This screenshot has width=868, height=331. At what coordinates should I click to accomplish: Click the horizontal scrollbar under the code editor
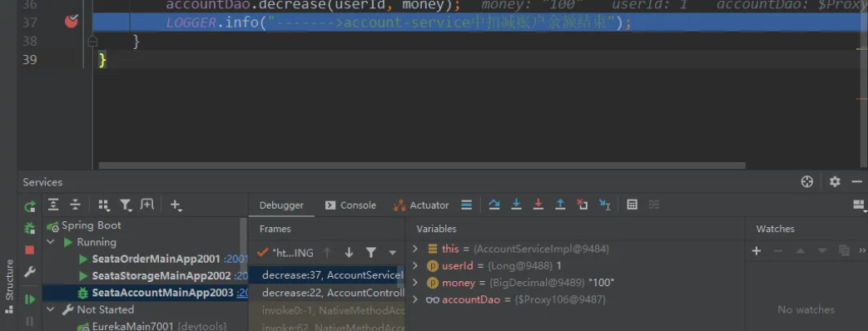(x=422, y=165)
